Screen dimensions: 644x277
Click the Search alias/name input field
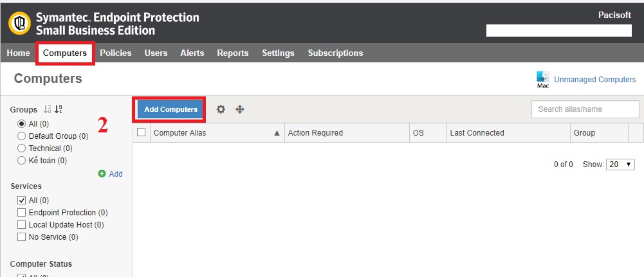[585, 109]
